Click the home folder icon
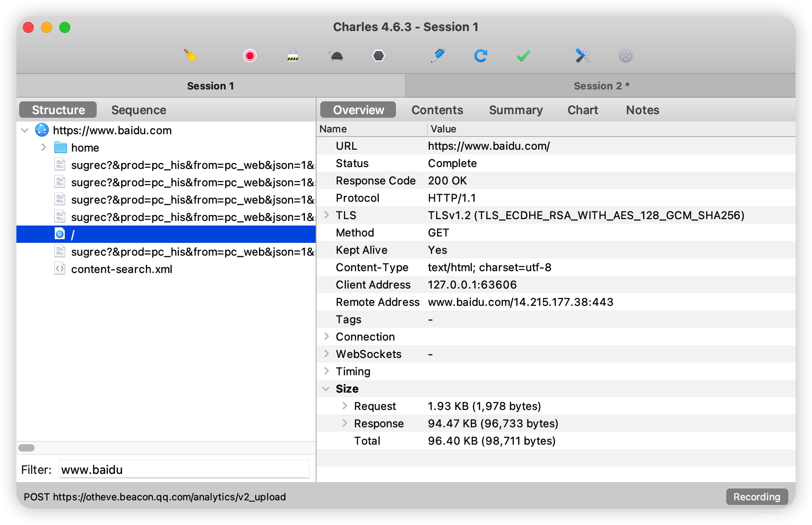Viewport: 812px width, 525px height. pyautogui.click(x=61, y=147)
